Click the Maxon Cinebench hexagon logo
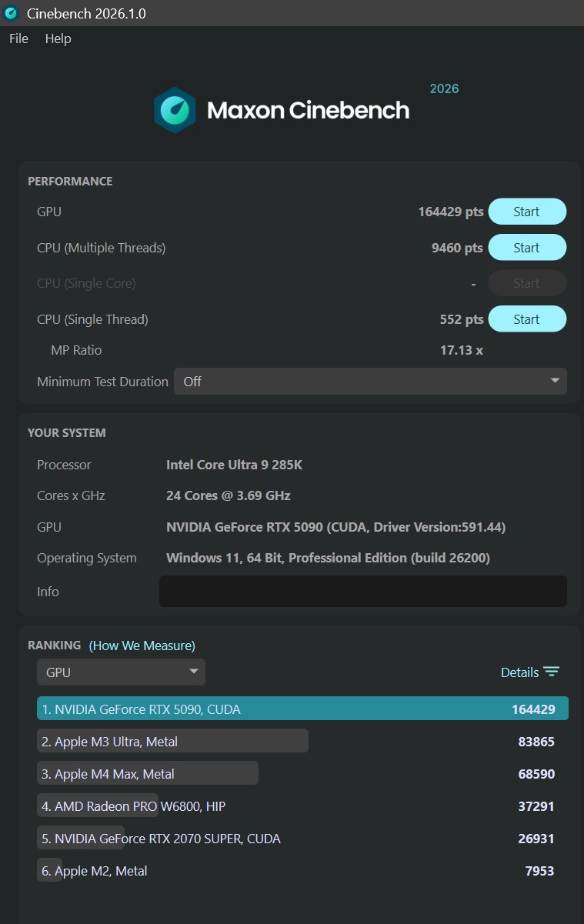 click(x=175, y=109)
